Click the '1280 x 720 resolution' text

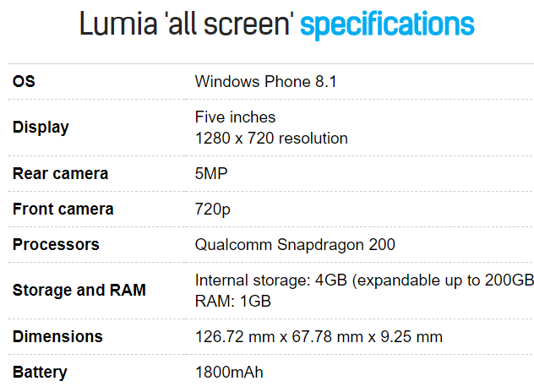coord(271,139)
